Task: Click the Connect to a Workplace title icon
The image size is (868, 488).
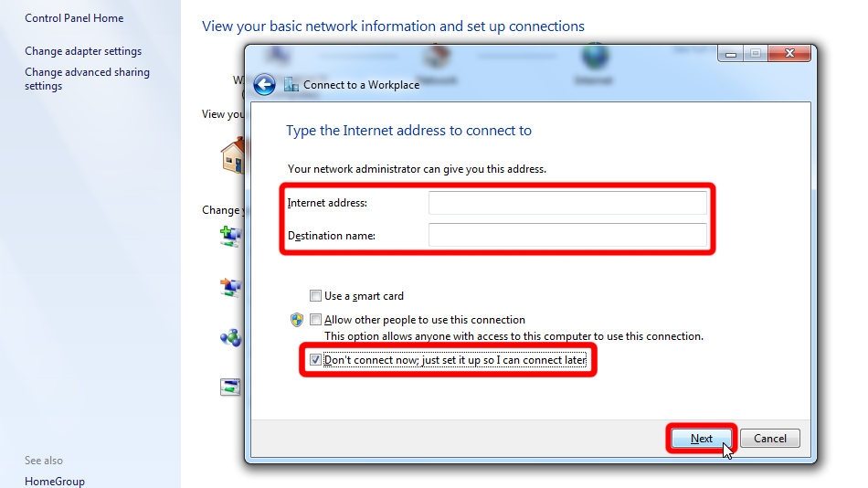Action: pyautogui.click(x=291, y=85)
